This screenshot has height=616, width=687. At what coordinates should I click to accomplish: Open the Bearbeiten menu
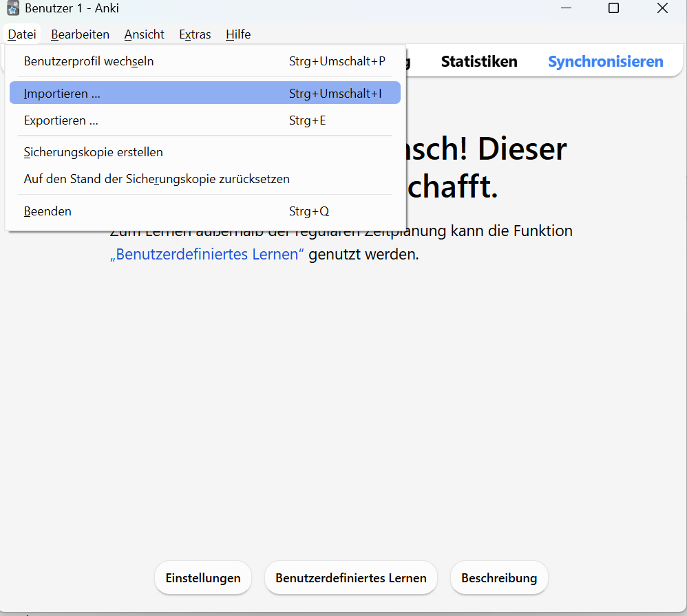[x=80, y=34]
